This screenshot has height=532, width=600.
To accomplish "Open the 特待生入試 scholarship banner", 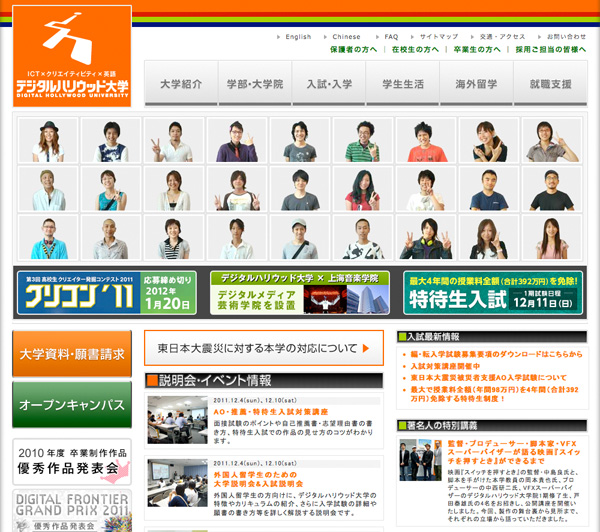I will coord(493,292).
